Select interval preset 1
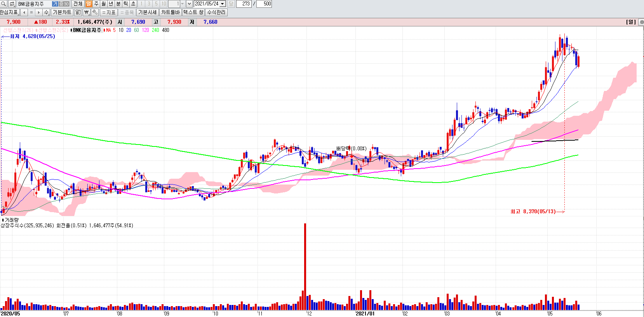Viewport: 644px width, 317px height. coord(141,4)
